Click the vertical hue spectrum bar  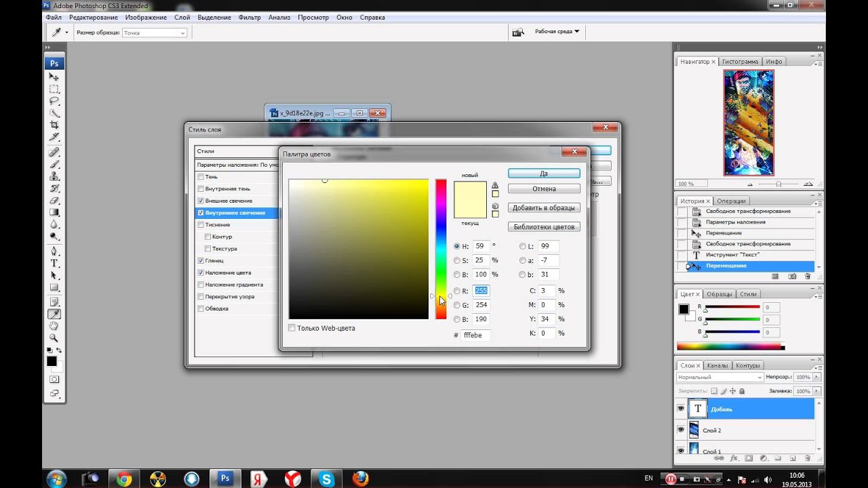pos(441,249)
